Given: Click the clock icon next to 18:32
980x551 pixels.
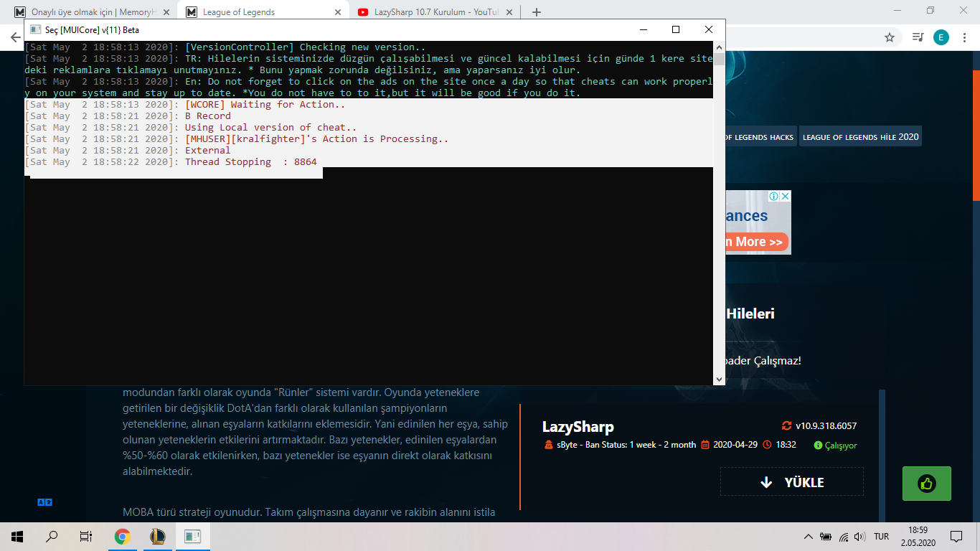Looking at the screenshot, I should (768, 445).
